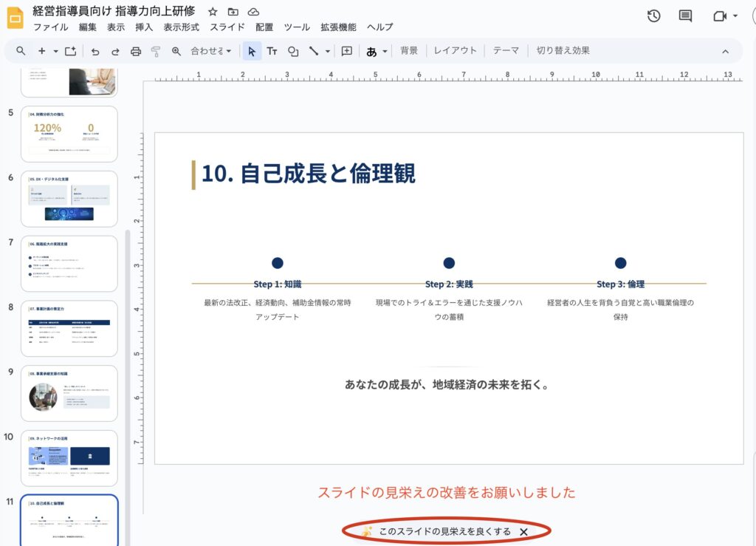
Task: Select slide 8 thumbnail 事業計画の策定力
Action: pos(69,327)
